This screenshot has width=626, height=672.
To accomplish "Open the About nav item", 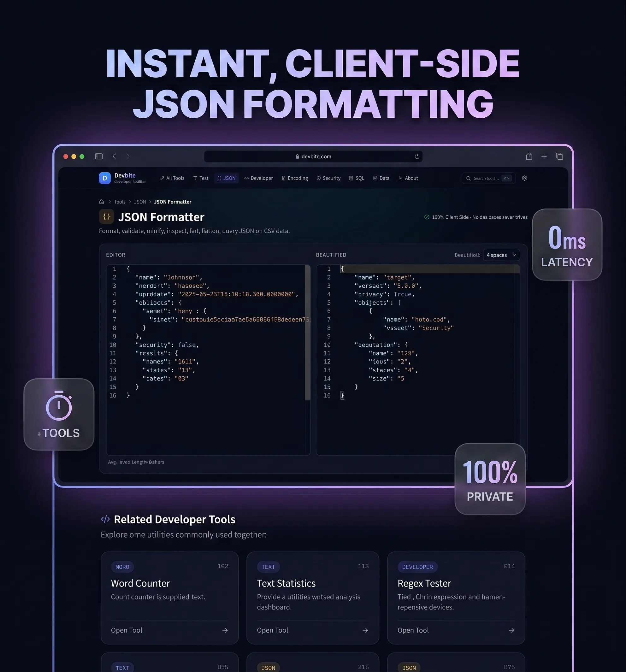I will (x=408, y=178).
